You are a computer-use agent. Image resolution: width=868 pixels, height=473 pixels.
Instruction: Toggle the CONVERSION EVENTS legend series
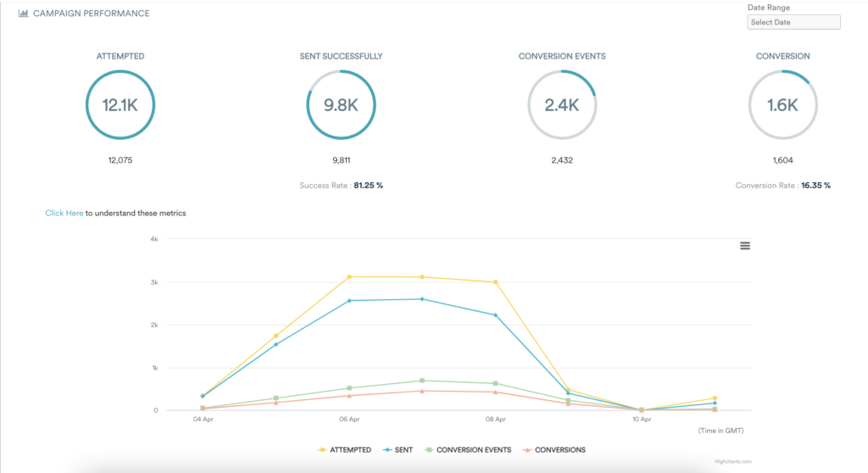point(468,450)
